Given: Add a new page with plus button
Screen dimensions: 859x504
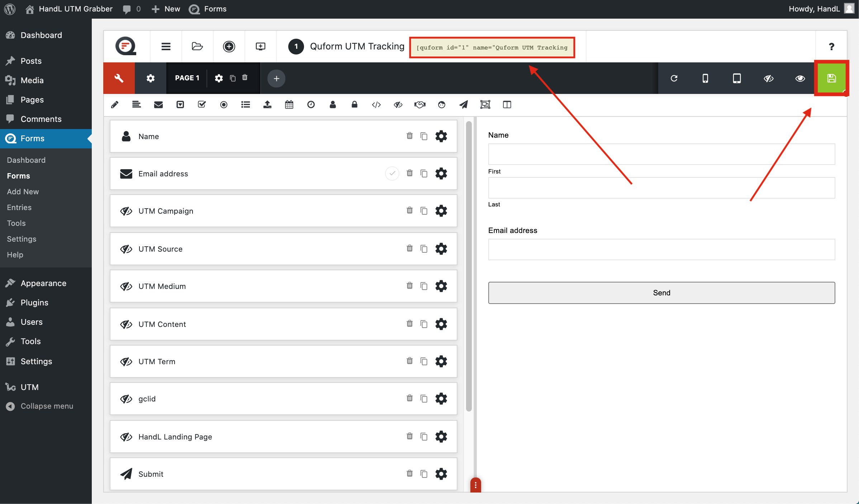Looking at the screenshot, I should pyautogui.click(x=276, y=78).
